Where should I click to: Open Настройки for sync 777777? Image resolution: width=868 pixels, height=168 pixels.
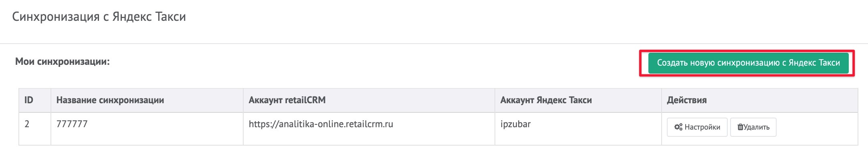pyautogui.click(x=697, y=127)
